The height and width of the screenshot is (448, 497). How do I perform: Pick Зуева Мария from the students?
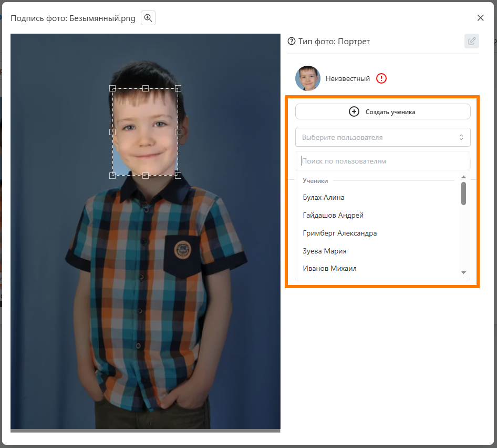[325, 251]
